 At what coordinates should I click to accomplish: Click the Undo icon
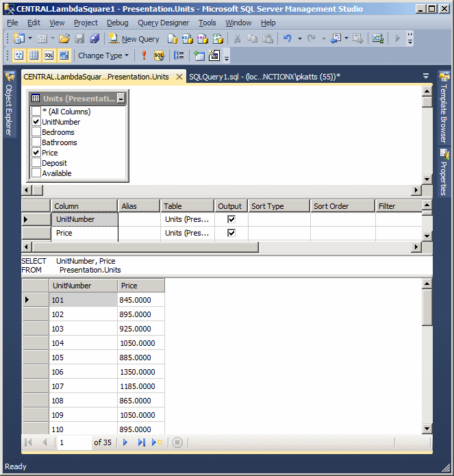287,38
